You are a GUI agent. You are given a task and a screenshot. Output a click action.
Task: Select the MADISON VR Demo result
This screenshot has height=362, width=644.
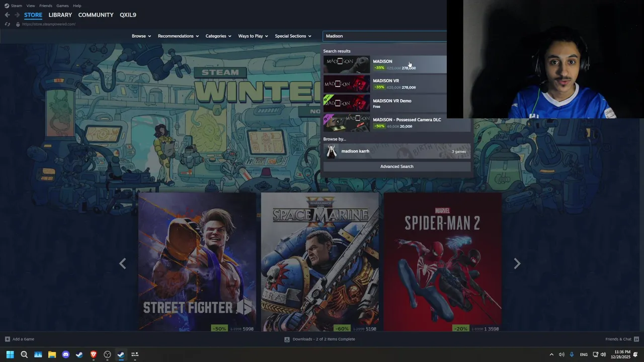point(385,103)
